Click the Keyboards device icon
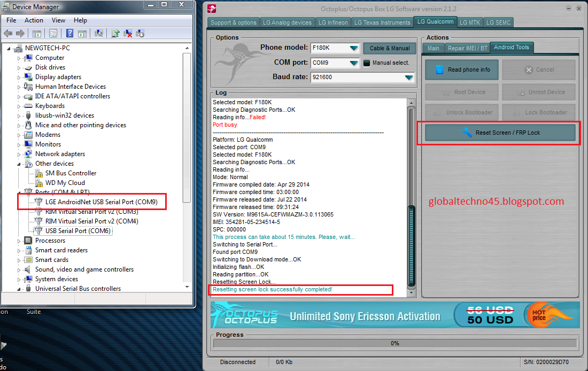The height and width of the screenshot is (371, 588). tap(28, 106)
